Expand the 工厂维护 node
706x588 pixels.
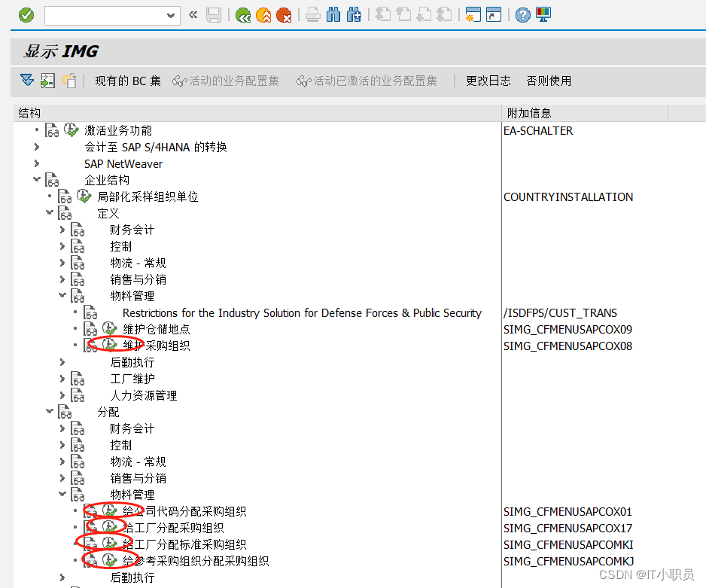point(62,379)
